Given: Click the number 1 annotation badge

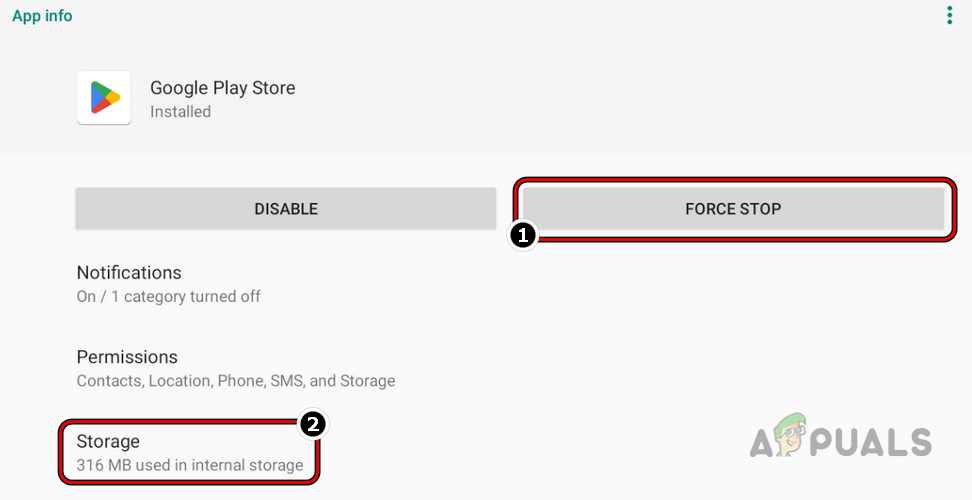Looking at the screenshot, I should 521,235.
